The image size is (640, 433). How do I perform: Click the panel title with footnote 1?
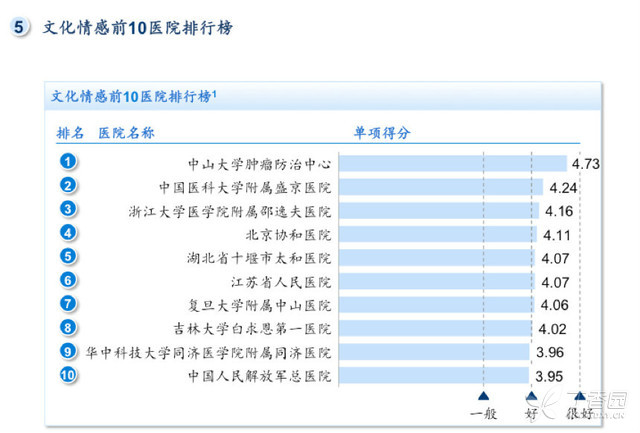tap(134, 97)
